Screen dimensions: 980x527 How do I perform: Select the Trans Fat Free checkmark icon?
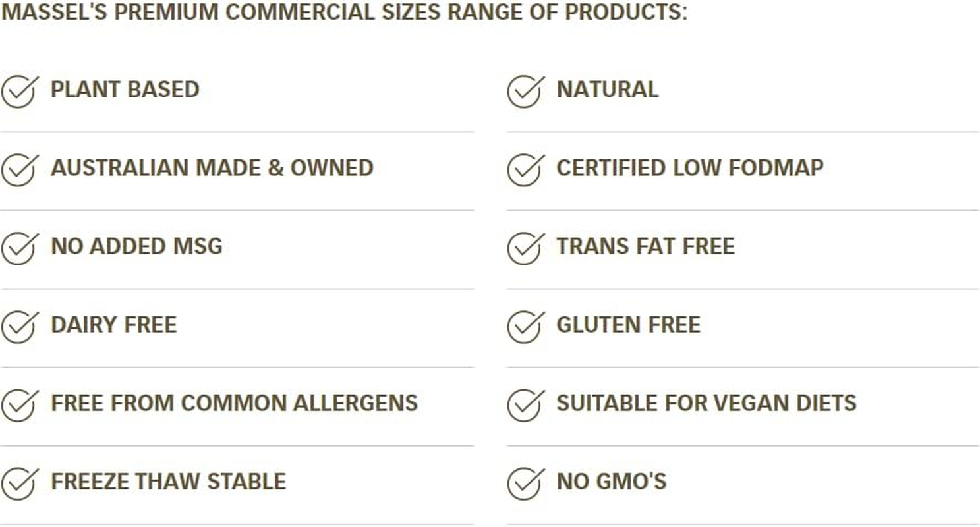pyautogui.click(x=525, y=248)
